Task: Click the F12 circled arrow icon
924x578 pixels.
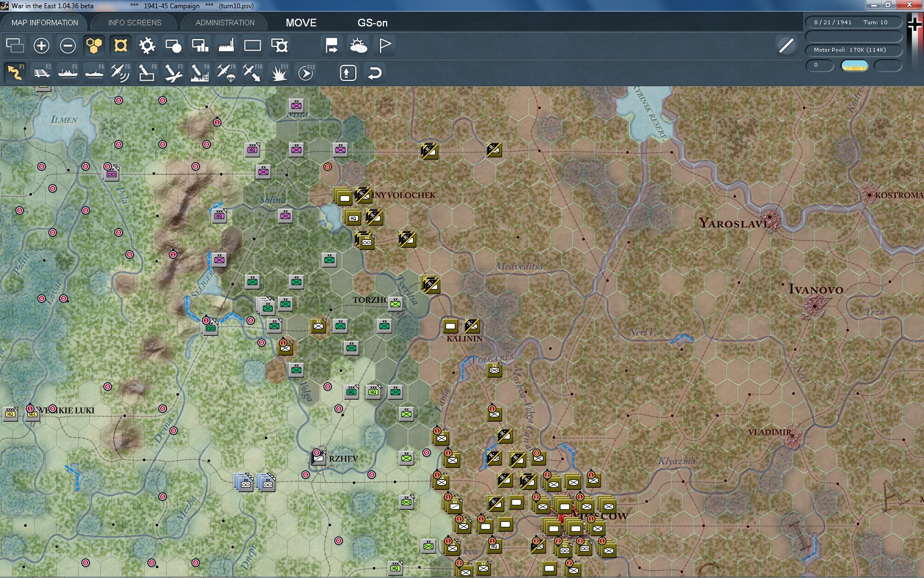Action: (306, 72)
